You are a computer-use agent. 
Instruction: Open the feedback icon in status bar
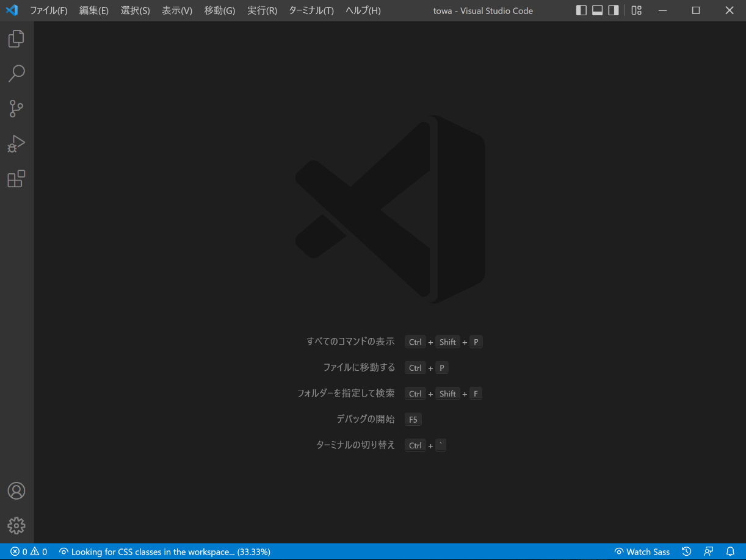tap(709, 551)
